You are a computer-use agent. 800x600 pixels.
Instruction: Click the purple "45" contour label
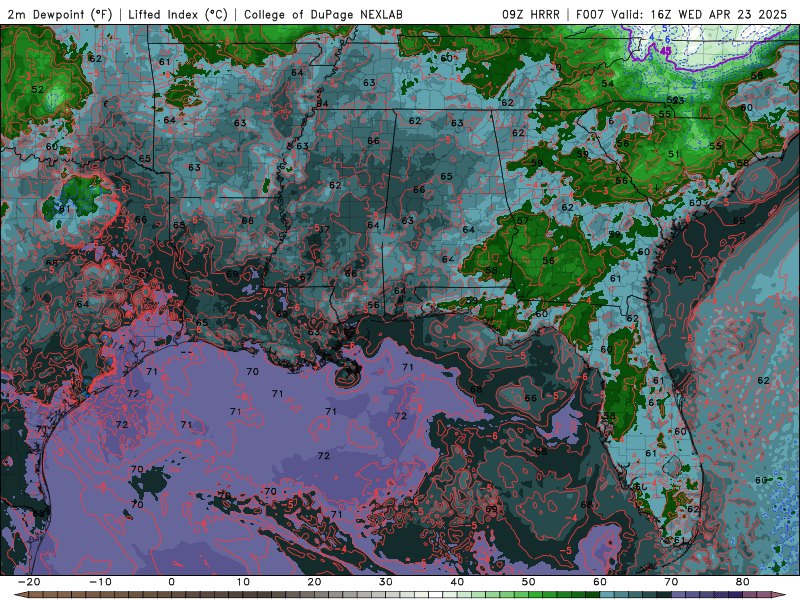pos(666,51)
